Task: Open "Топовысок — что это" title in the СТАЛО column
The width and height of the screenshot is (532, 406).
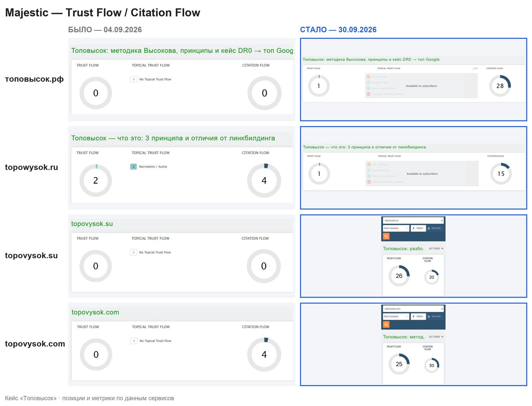Action: (x=364, y=147)
